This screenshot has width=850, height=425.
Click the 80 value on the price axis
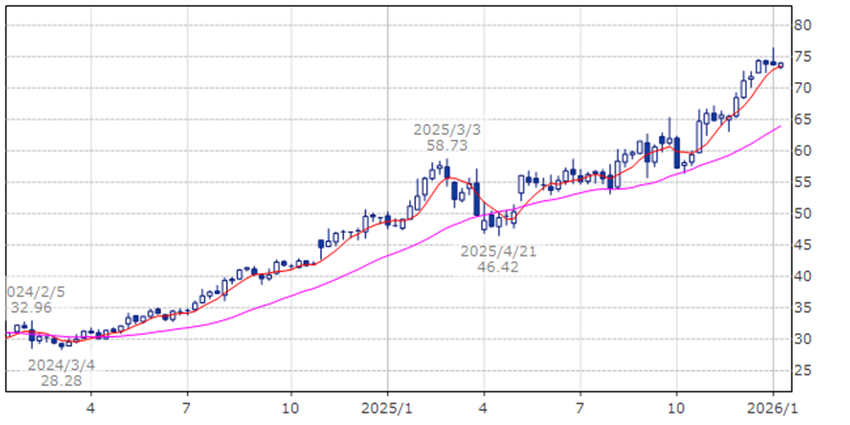coord(802,25)
